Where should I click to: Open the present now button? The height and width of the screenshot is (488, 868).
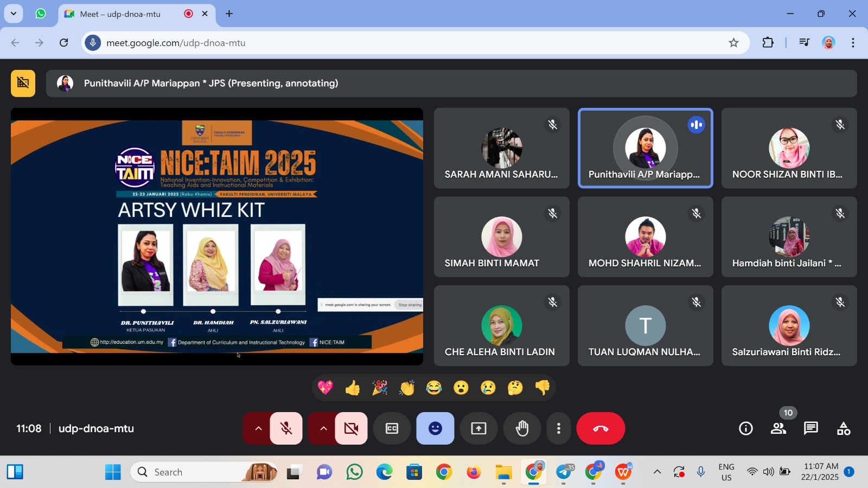coord(478,428)
